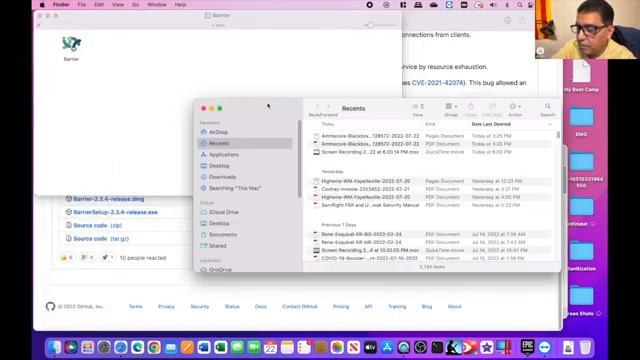The width and height of the screenshot is (640, 360).
Task: Open App Store from the Dock
Action: (387, 347)
